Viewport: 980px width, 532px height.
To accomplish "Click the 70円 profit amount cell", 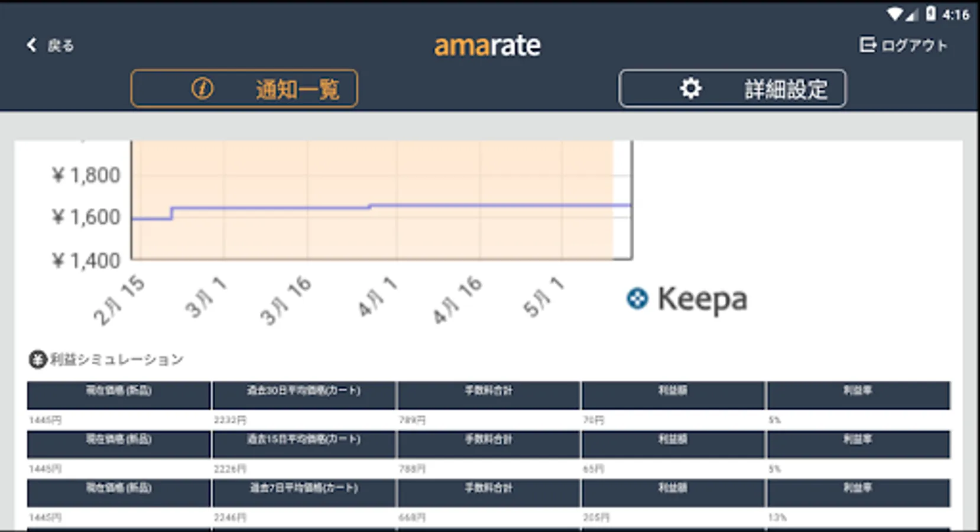I will (x=592, y=420).
